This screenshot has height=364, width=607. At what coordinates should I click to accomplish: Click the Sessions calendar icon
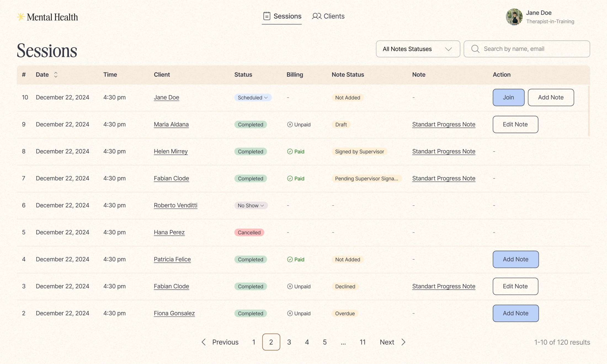tap(267, 16)
